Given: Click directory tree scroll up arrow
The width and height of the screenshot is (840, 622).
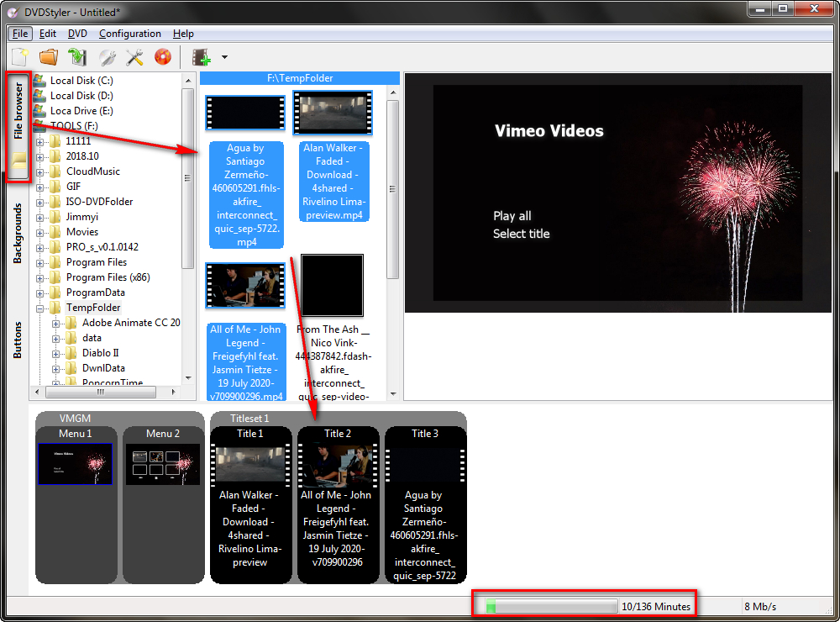Looking at the screenshot, I should click(188, 81).
